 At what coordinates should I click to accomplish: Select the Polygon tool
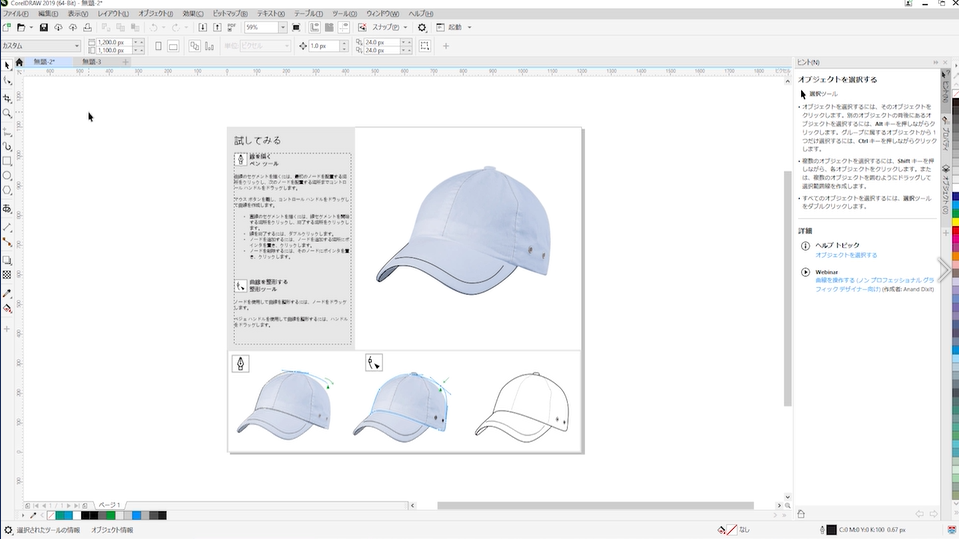[x=8, y=191]
